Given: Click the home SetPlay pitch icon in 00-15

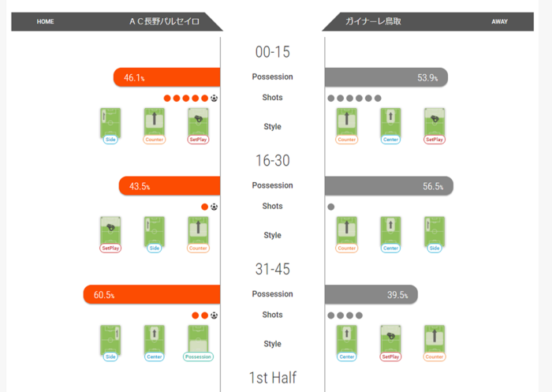Looking at the screenshot, I should [x=199, y=121].
